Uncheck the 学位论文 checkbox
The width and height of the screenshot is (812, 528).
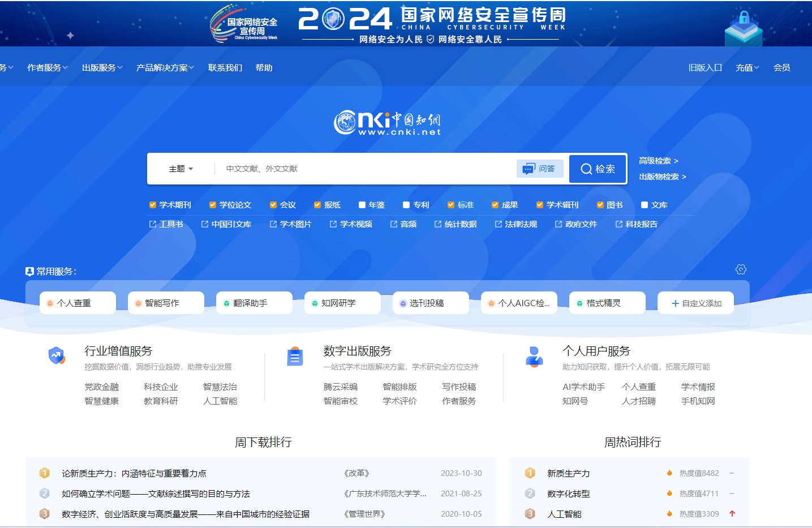coord(213,205)
